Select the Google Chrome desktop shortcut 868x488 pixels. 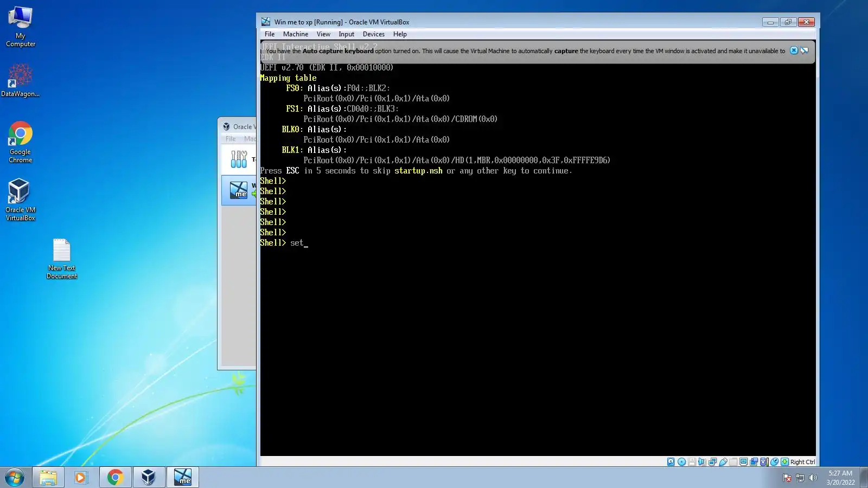[21, 142]
